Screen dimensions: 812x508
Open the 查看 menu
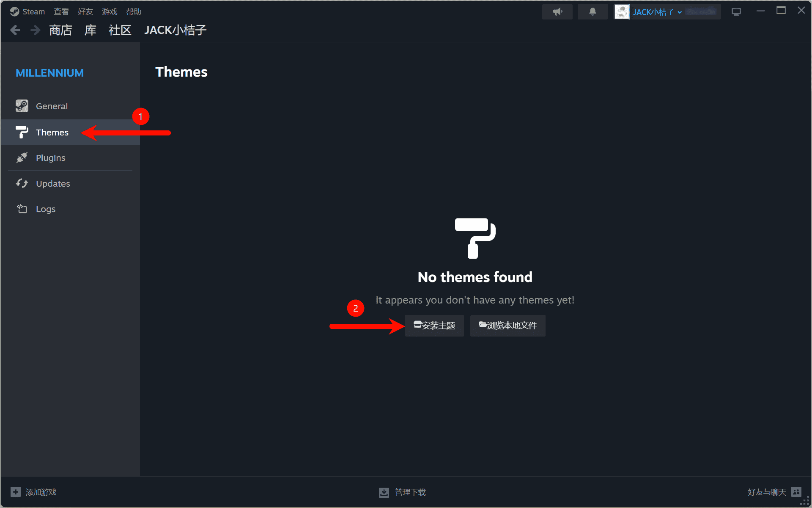point(61,11)
